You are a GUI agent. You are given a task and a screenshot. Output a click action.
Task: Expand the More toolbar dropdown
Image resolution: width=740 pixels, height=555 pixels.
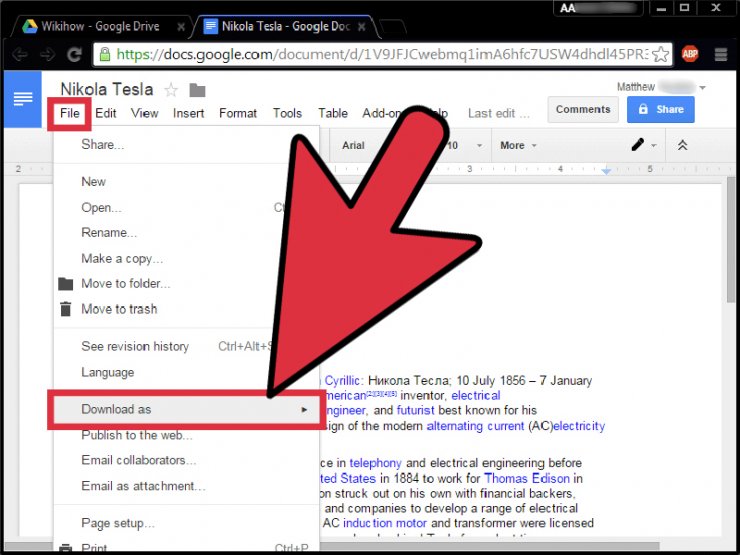(518, 146)
